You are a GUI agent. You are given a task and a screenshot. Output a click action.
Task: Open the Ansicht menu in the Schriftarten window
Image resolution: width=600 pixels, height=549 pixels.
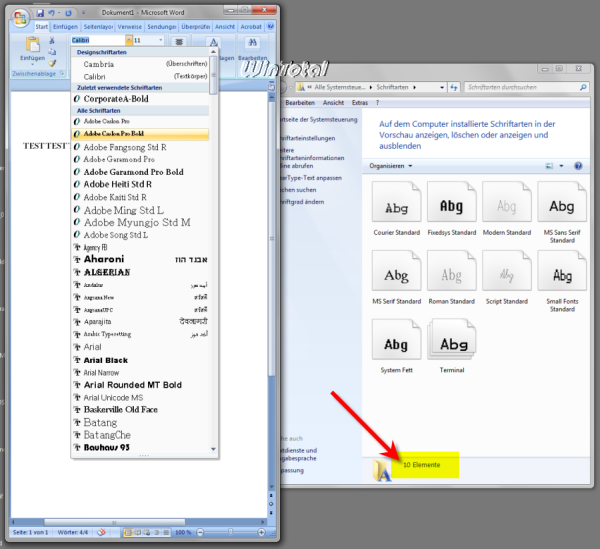coord(333,103)
